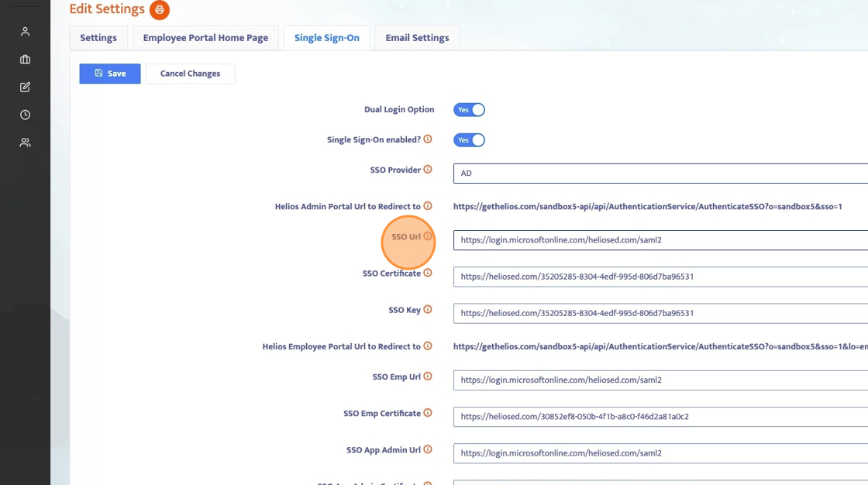This screenshot has width=868, height=485.
Task: Select the Single Sign-On tab
Action: [x=326, y=38]
